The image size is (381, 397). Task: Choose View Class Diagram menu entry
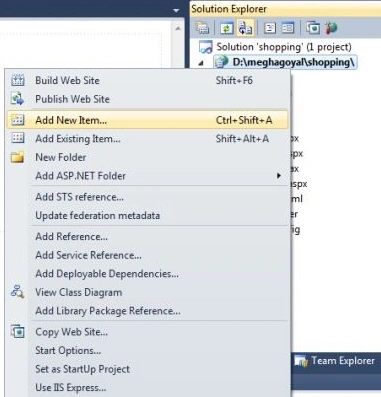[x=147, y=293]
